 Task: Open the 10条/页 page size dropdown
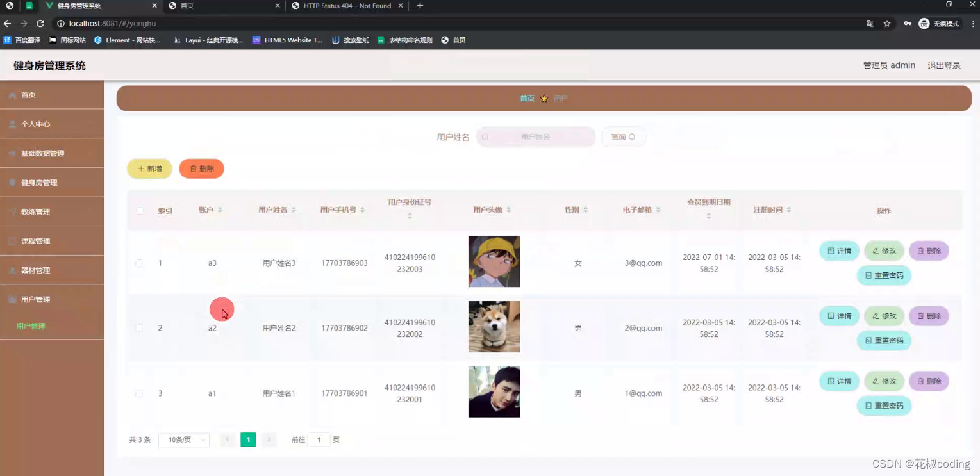pos(183,439)
